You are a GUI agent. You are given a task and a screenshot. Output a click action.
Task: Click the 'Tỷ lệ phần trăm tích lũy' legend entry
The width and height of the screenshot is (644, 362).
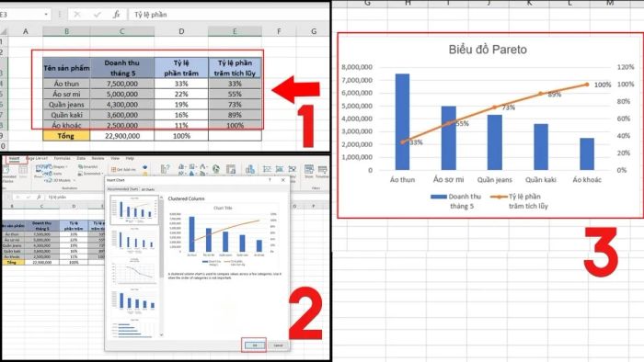[x=520, y=201]
